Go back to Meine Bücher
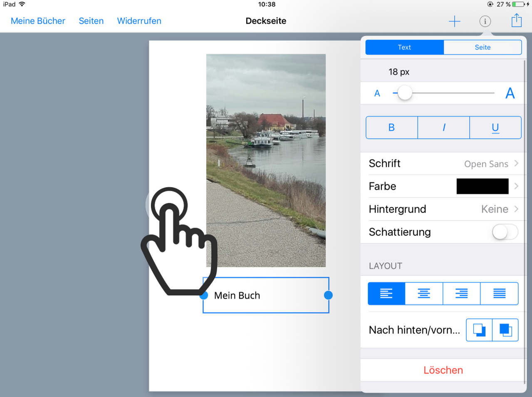 tap(38, 21)
